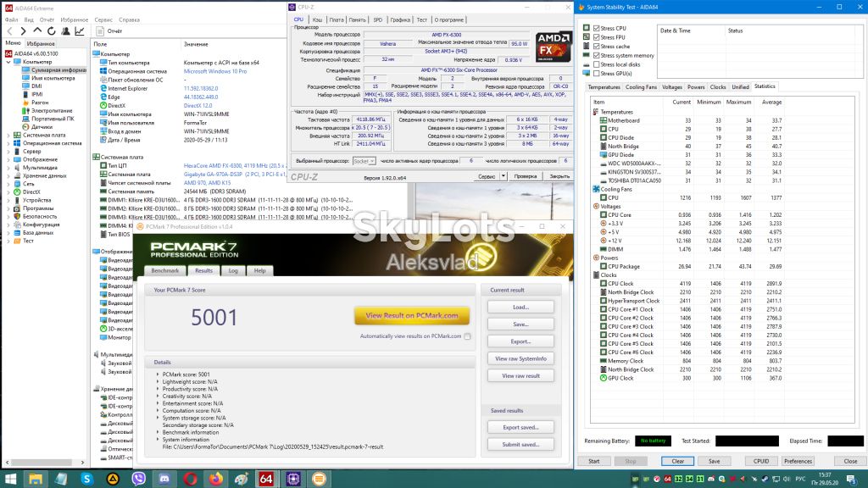Click AIDA64 up-level arrow icon

[x=37, y=31]
